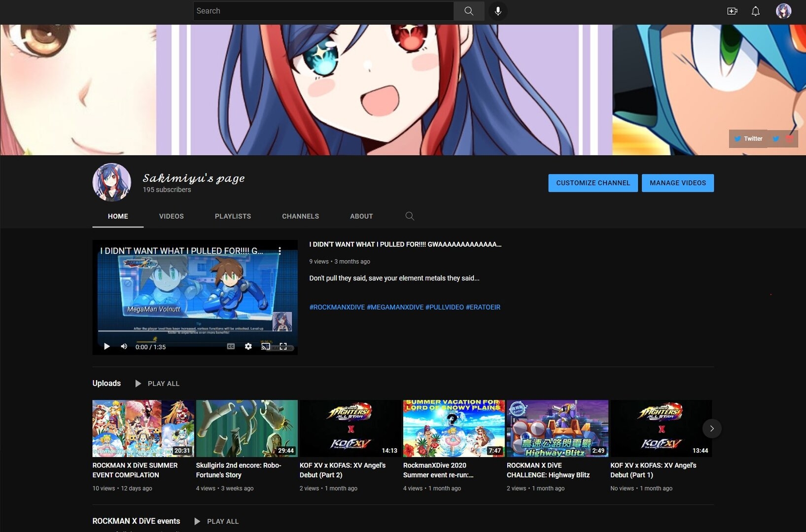Switch to the VIDEOS tab
This screenshot has width=806, height=532.
[172, 216]
